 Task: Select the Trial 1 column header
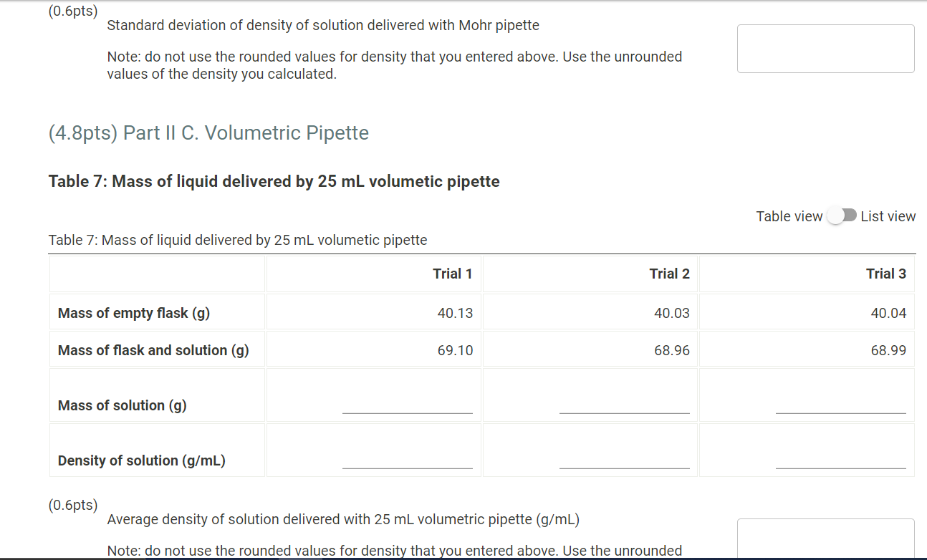click(453, 274)
